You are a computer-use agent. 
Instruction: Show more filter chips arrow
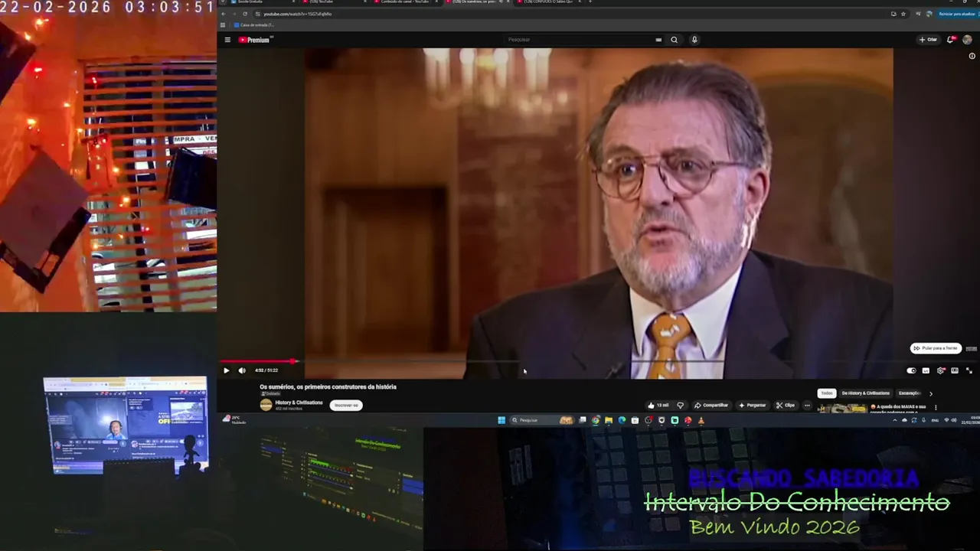931,393
